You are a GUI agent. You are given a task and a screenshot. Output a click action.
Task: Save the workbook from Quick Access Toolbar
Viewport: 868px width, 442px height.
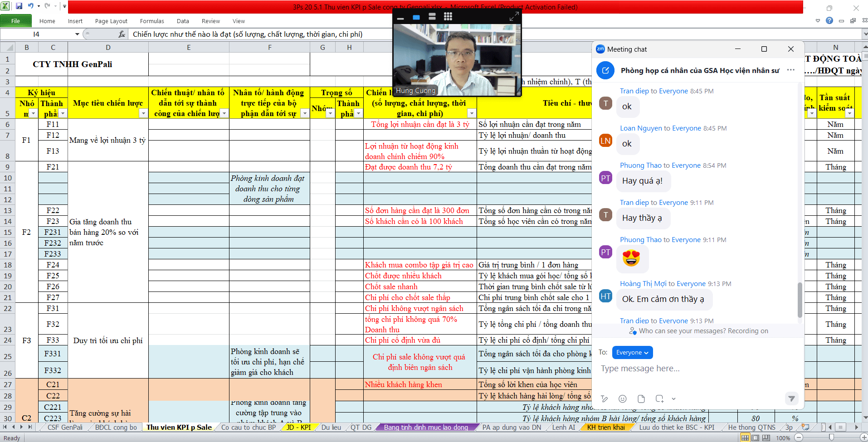[19, 6]
